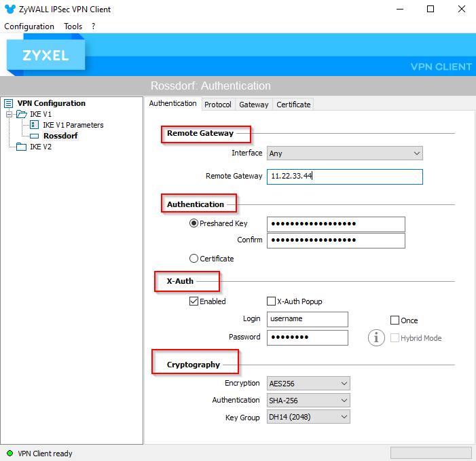476x461 pixels.
Task: Click the Remote Gateway address field
Action: [x=344, y=177]
